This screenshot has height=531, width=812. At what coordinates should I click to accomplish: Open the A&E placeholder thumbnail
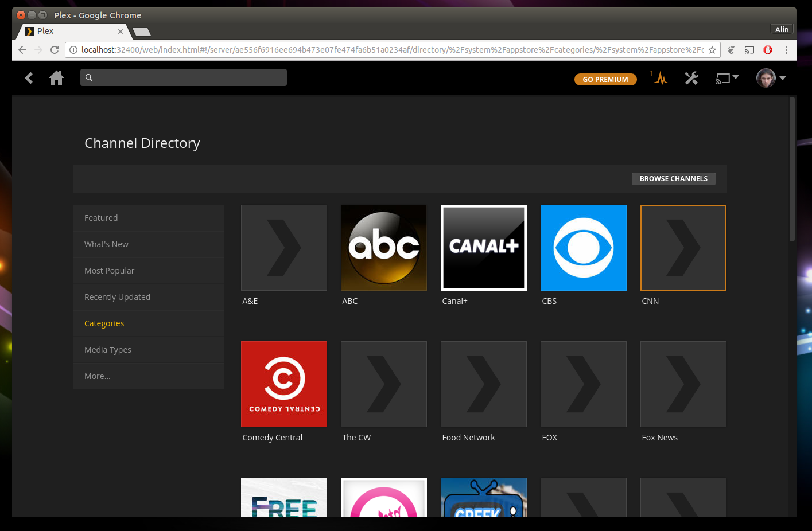(x=284, y=248)
